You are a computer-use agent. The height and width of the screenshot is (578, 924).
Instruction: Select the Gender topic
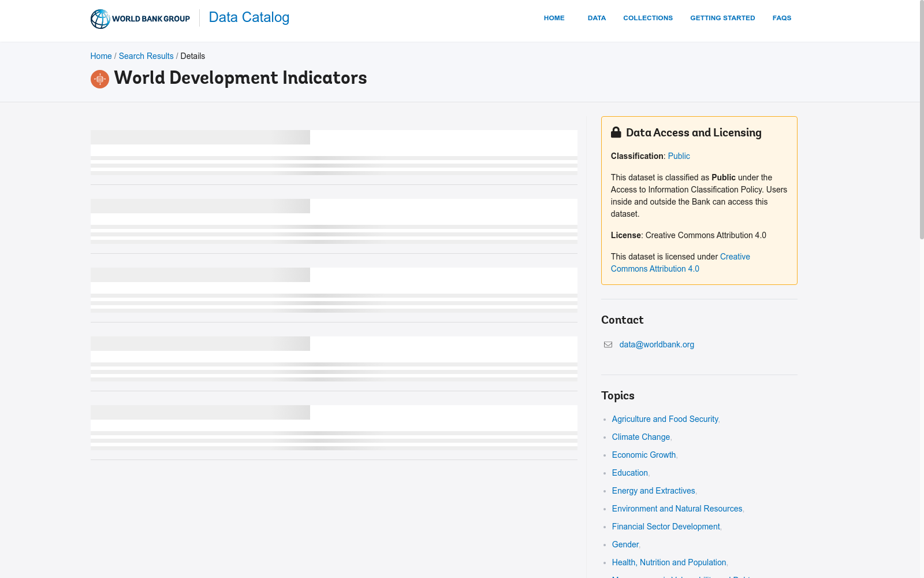click(625, 544)
